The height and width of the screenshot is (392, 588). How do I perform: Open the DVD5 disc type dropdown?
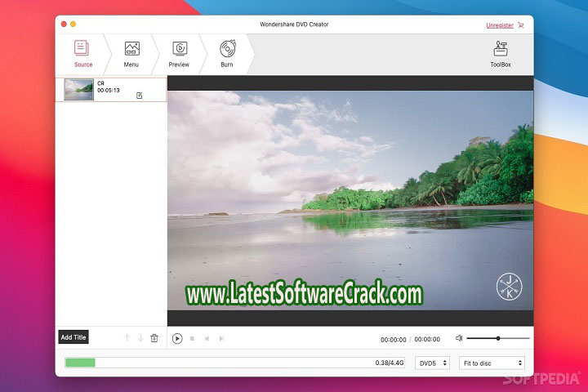pos(432,363)
